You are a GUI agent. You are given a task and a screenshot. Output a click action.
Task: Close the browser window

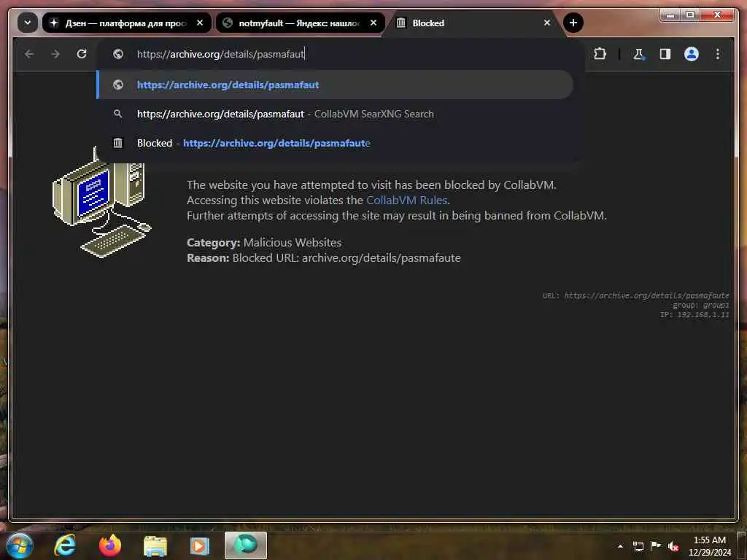(x=717, y=15)
